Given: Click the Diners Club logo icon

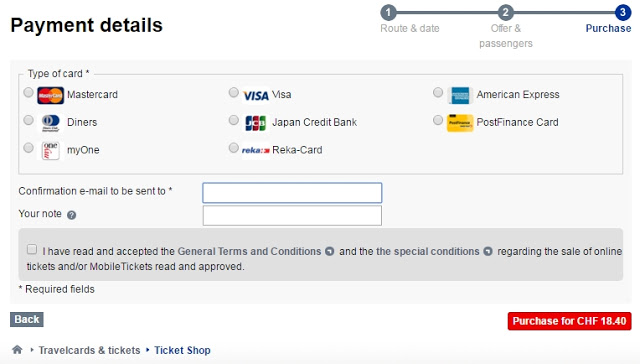Looking at the screenshot, I should click(51, 122).
